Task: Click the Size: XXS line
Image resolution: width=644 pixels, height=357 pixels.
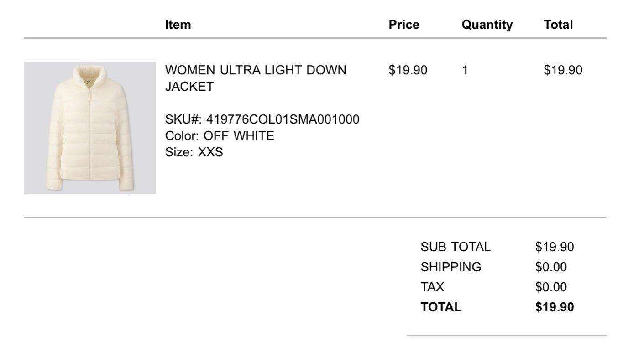Action: (194, 152)
